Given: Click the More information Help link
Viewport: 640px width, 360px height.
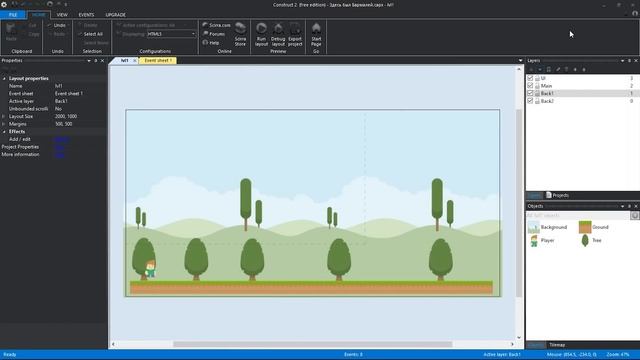Looking at the screenshot, I should point(60,155).
